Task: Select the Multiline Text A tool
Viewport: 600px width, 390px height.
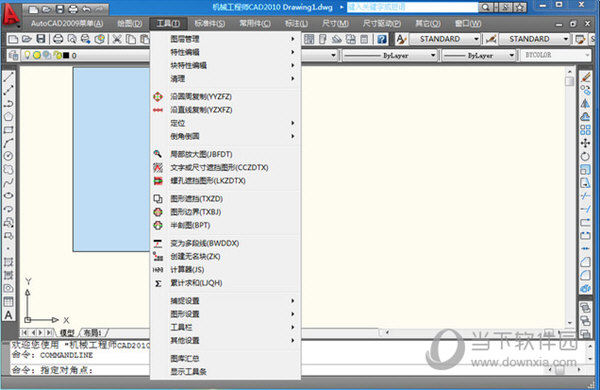Action: point(8,315)
